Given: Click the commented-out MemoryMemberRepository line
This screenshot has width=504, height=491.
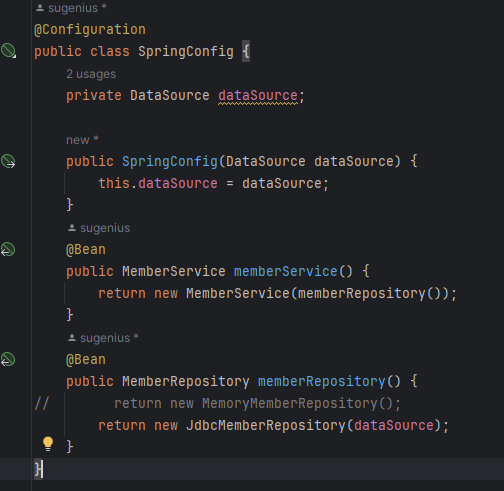Looking at the screenshot, I should [x=257, y=404].
